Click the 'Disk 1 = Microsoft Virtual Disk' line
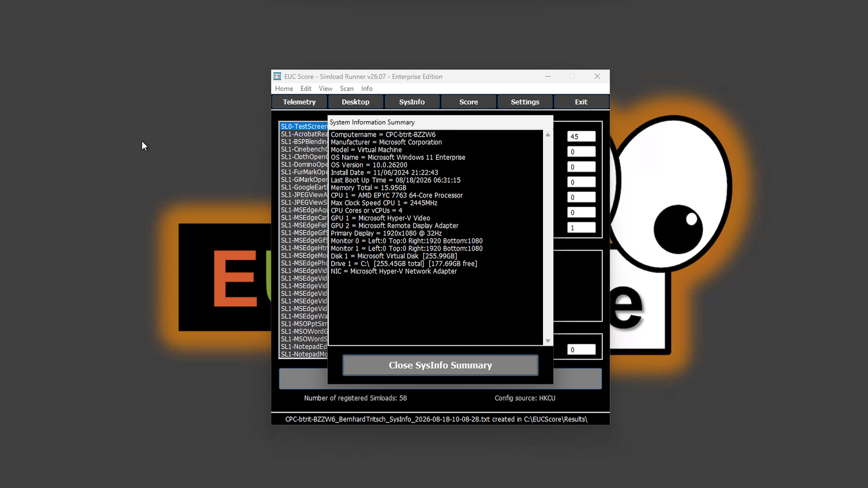 point(394,256)
